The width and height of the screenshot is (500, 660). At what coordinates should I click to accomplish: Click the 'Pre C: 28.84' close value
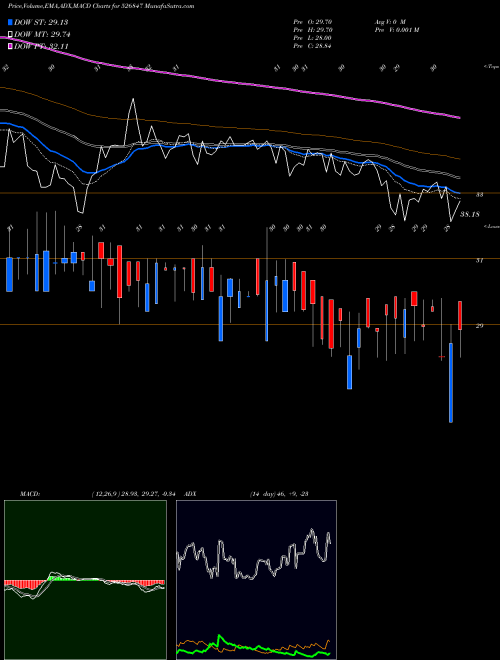click(x=313, y=46)
